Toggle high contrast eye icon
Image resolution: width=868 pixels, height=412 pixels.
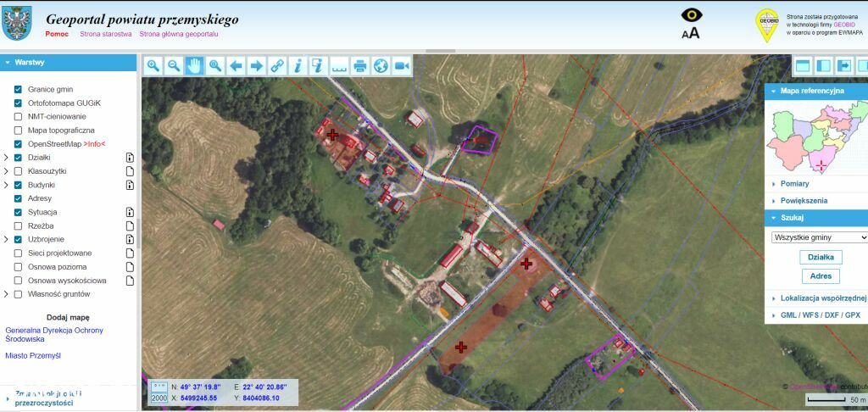[x=692, y=15]
